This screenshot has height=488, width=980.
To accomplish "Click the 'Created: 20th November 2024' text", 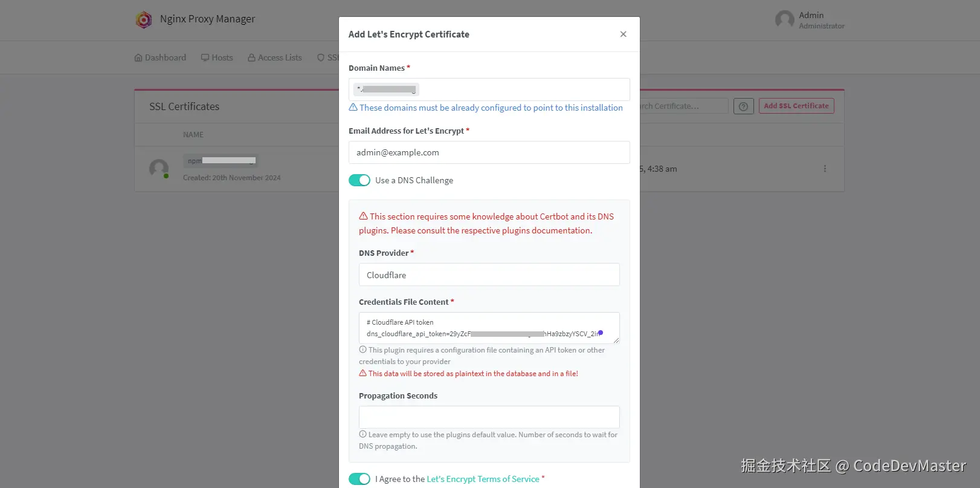I will [232, 178].
